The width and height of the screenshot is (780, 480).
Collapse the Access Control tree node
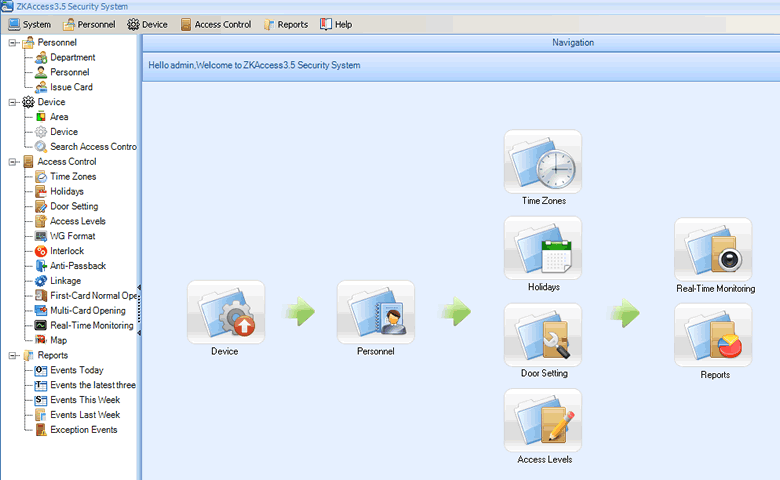pyautogui.click(x=12, y=162)
